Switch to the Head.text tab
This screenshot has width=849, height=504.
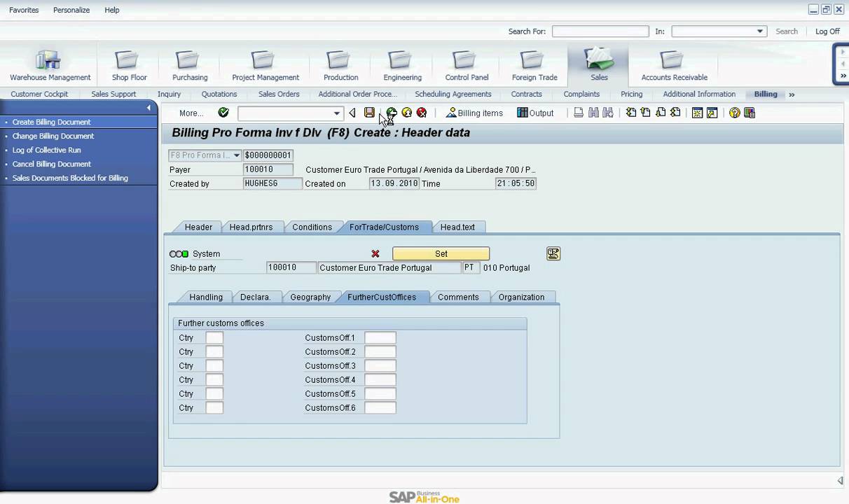457,227
